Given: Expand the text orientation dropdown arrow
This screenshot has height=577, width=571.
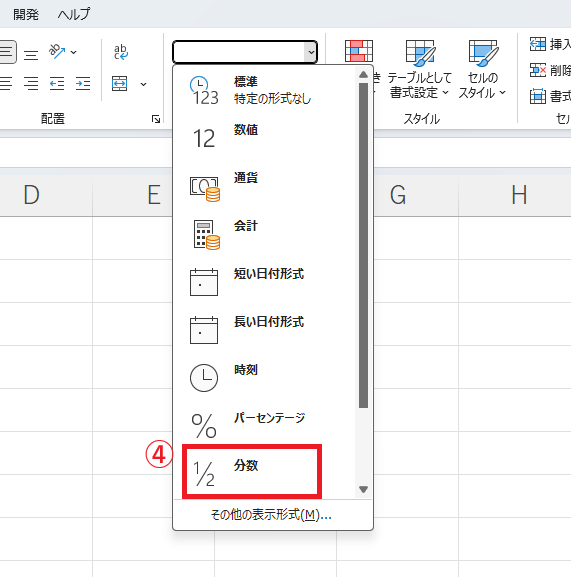Looking at the screenshot, I should pyautogui.click(x=74, y=52).
